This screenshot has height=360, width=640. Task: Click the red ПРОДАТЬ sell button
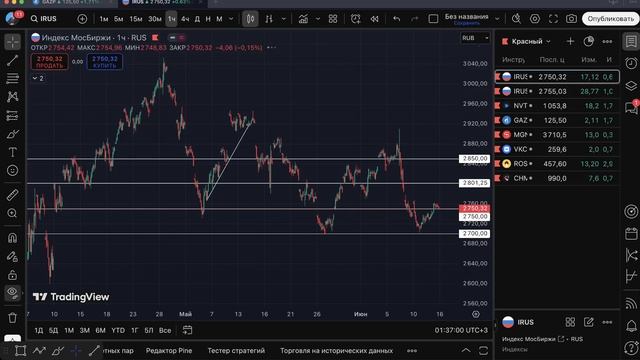click(x=50, y=62)
